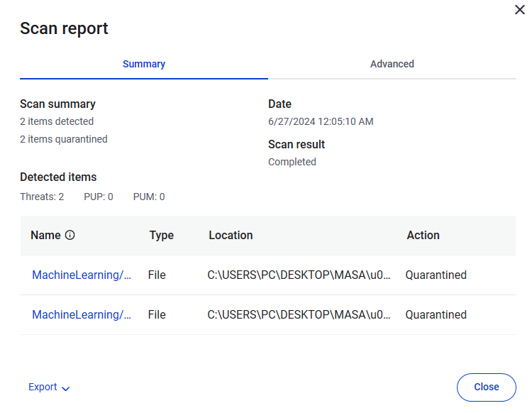Expand the Export chevron arrow

click(x=66, y=388)
